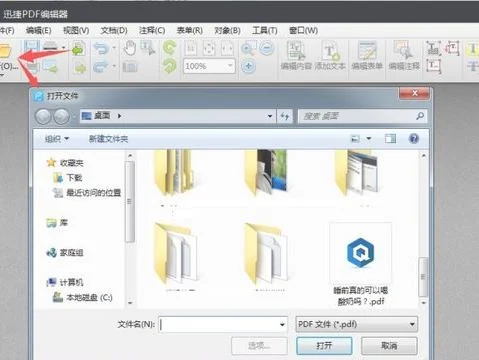Click the Redo arrow icon
The width and height of the screenshot is (479, 360).
click(101, 67)
